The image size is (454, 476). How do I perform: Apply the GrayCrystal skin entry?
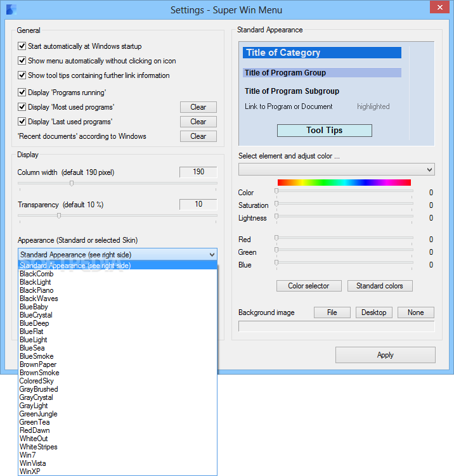point(118,397)
